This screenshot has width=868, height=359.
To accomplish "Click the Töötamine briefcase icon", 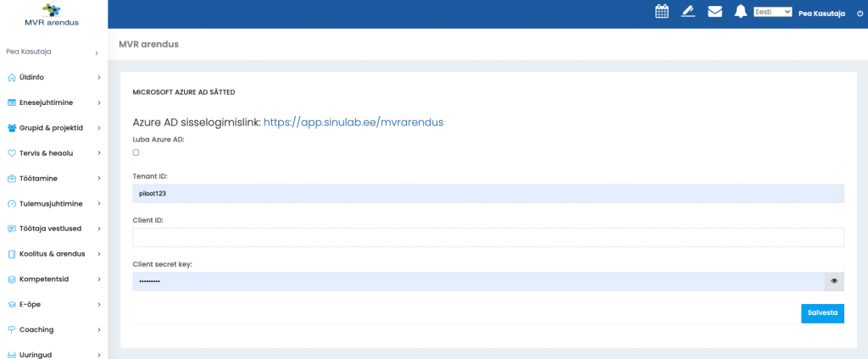I will click(12, 179).
